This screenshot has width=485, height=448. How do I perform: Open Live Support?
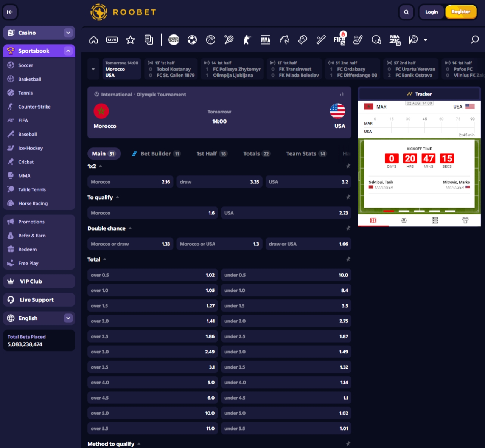pos(39,300)
